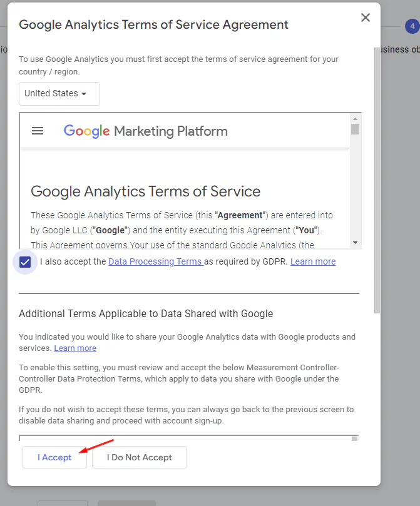The image size is (420, 506).
Task: Close the Terms of Service Agreement dialog
Action: point(366,18)
